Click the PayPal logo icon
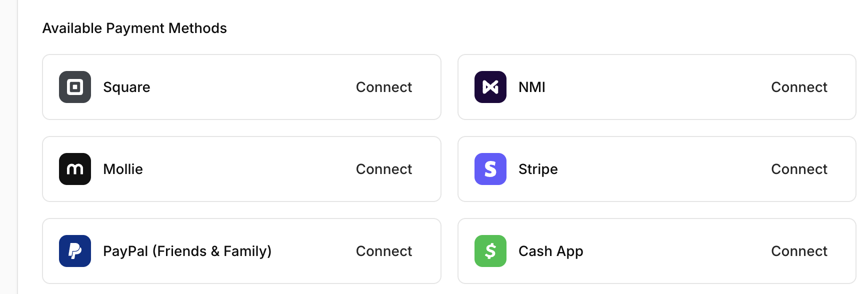This screenshot has width=868, height=294. [x=74, y=250]
